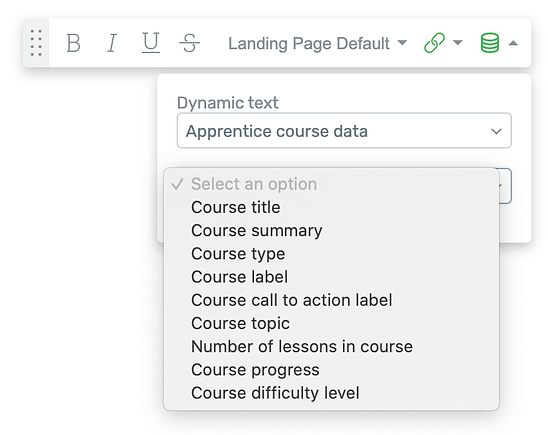Image resolution: width=548 pixels, height=435 pixels.
Task: Apply strikethrough formatting
Action: pyautogui.click(x=189, y=43)
